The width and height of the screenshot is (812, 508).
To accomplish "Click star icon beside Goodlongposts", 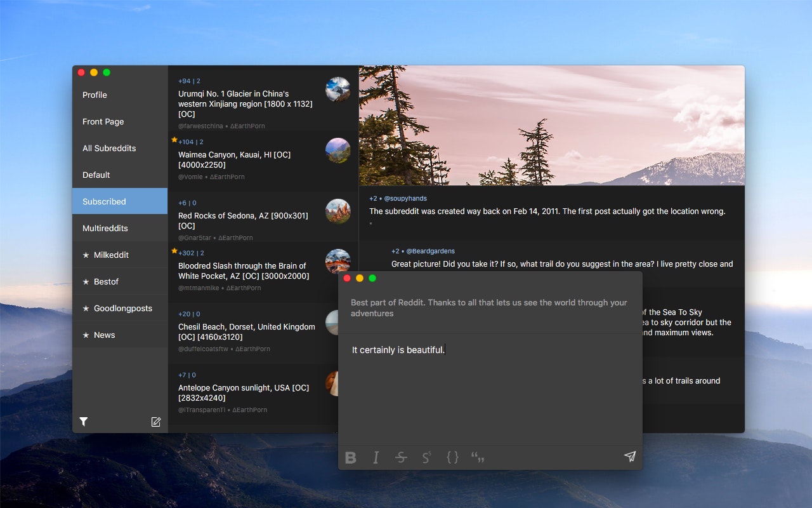I will click(86, 308).
